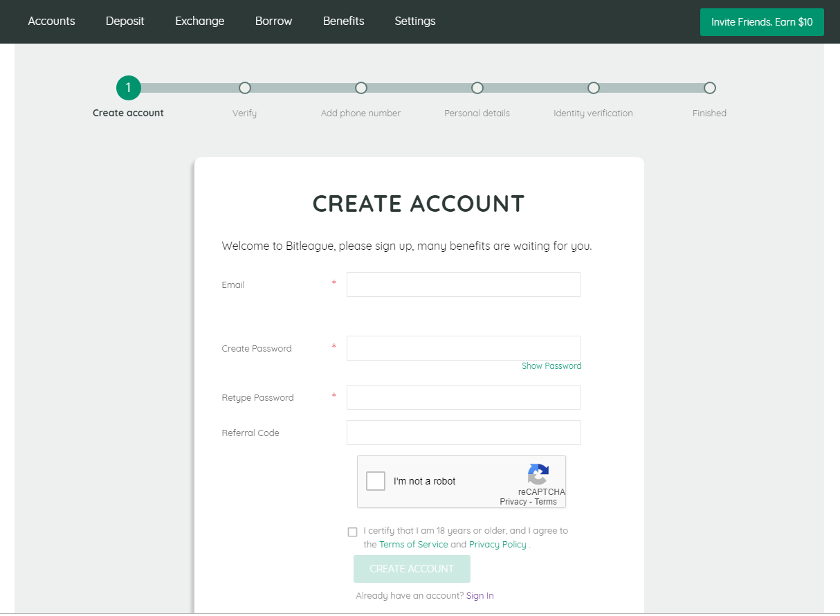Click the Identity verification step label
Screen dimensions: 840x616
click(x=593, y=113)
